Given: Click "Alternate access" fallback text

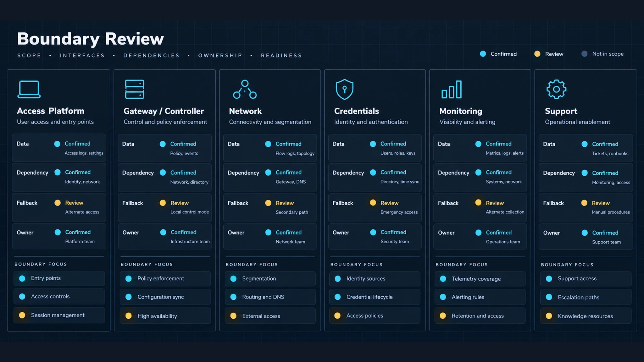Looking at the screenshot, I should pos(82,212).
